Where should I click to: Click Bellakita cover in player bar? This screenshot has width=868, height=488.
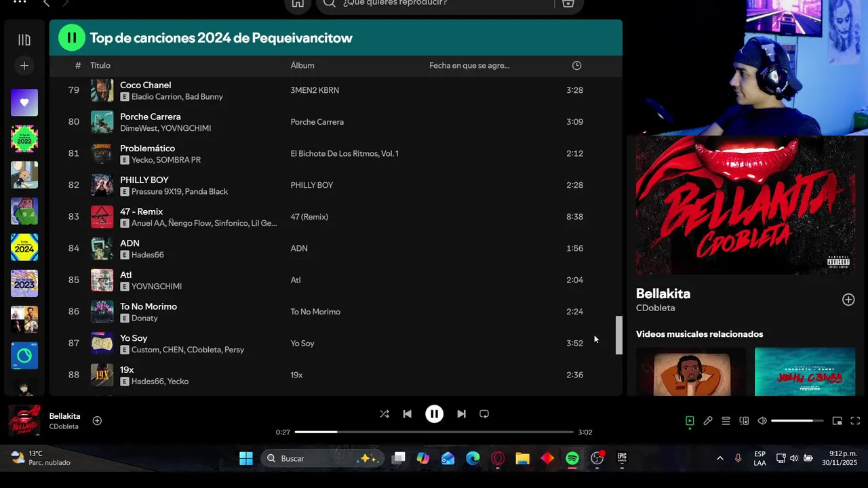pos(24,421)
